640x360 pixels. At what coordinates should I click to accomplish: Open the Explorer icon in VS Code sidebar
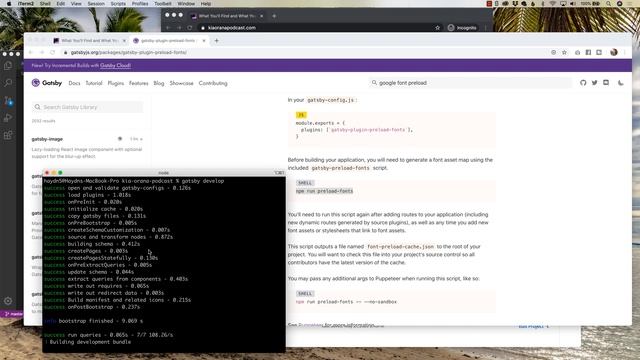[8, 66]
